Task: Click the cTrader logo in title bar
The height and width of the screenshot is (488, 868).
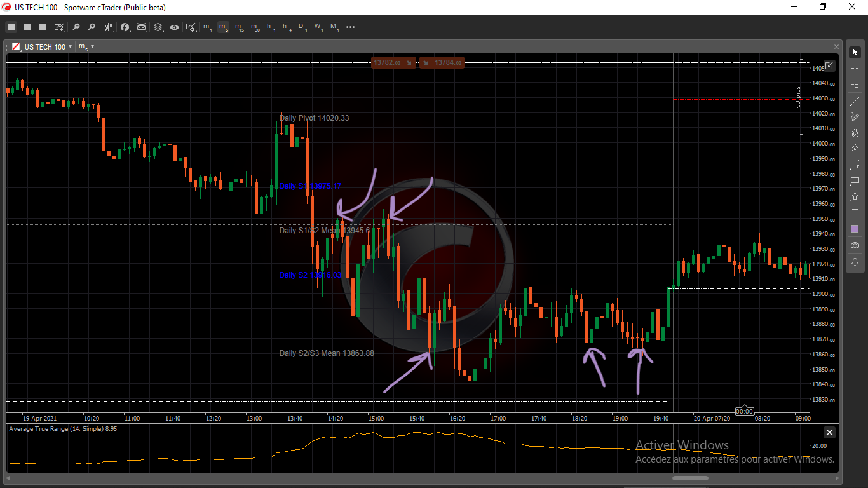Action: [7, 6]
